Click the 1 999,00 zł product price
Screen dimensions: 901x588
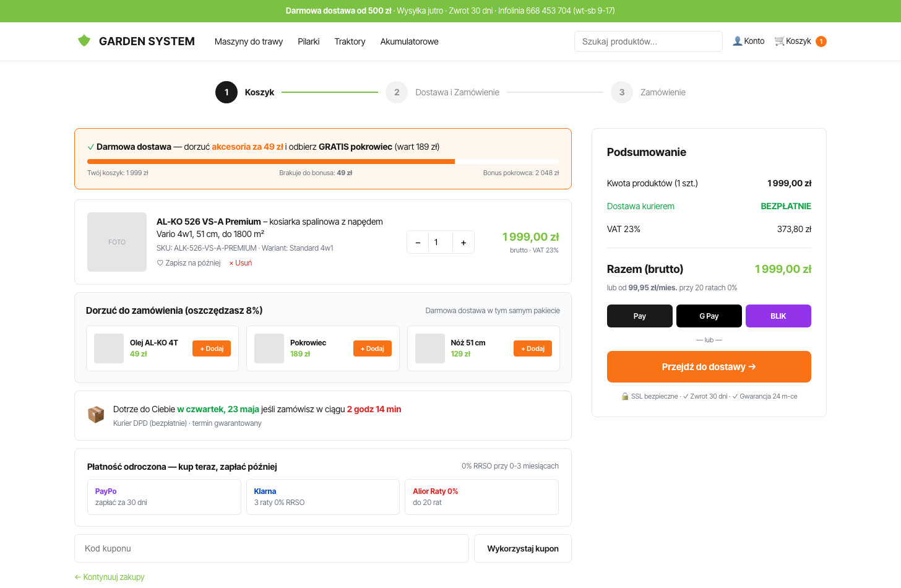pos(530,237)
